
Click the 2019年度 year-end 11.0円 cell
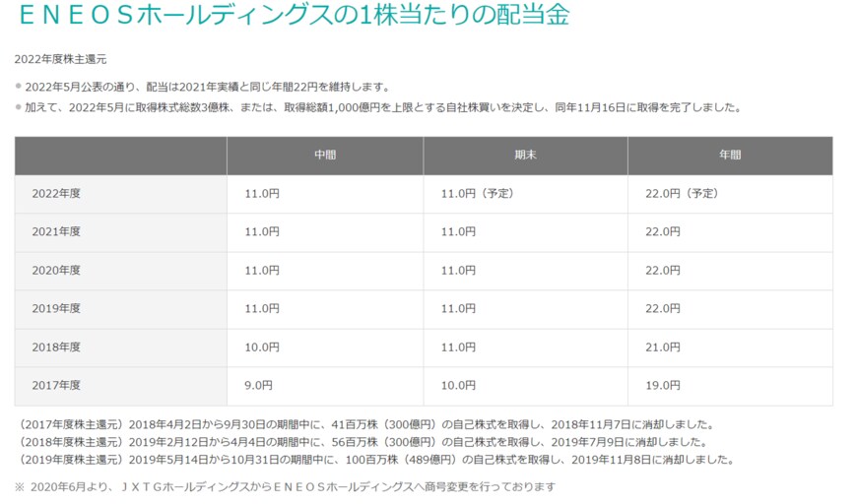point(525,310)
